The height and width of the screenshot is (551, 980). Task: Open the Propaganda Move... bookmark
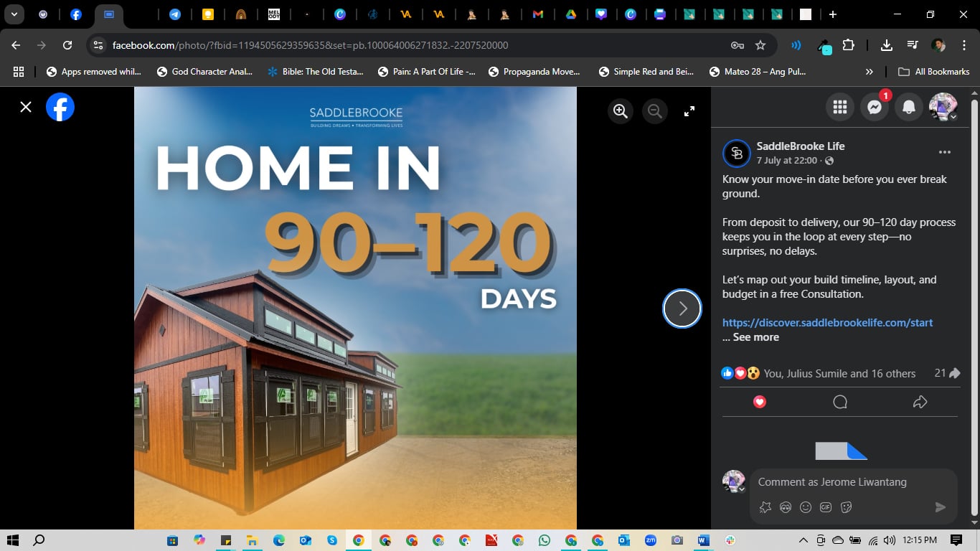coord(534,72)
